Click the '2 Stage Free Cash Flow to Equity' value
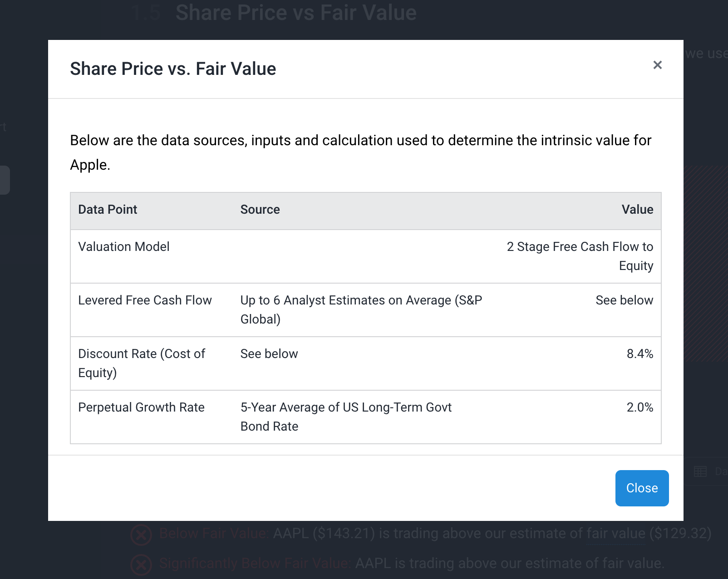 (580, 256)
